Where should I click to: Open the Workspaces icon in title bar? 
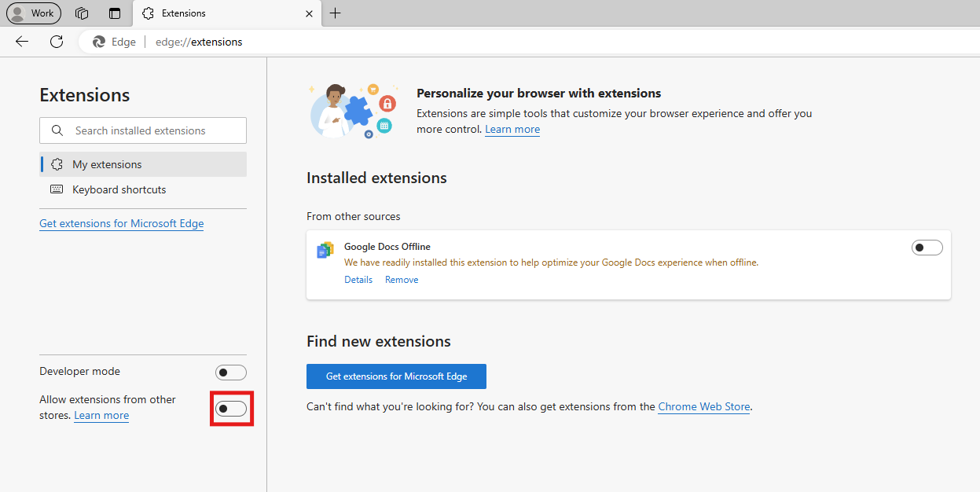coord(82,13)
